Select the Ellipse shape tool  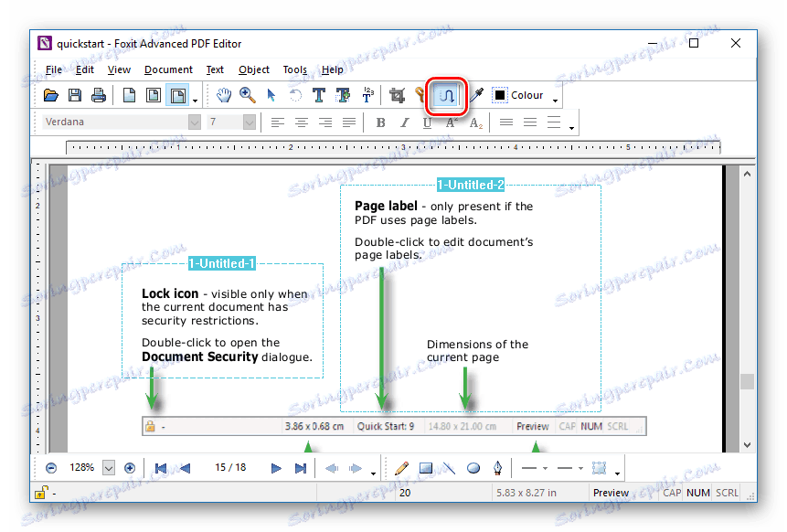pos(473,468)
